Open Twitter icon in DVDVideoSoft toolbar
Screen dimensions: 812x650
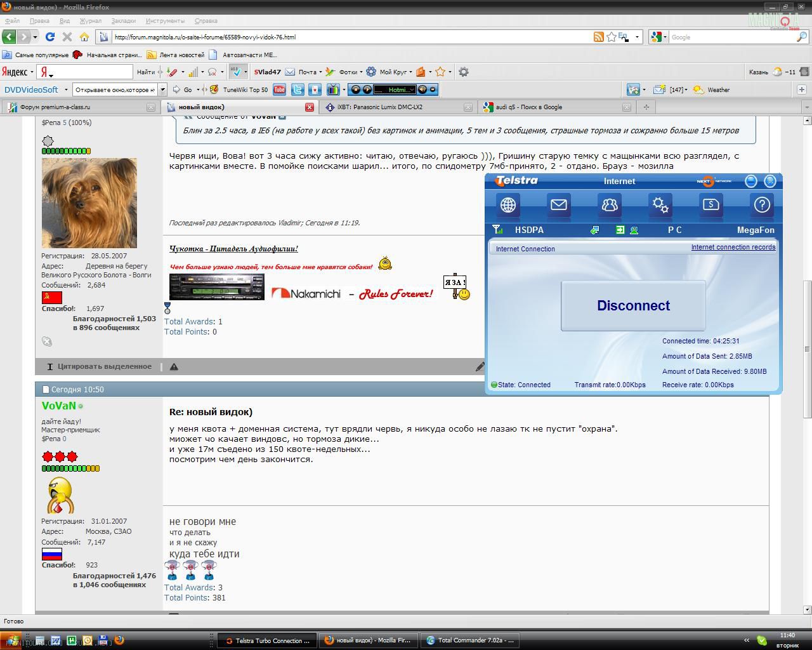pos(297,90)
